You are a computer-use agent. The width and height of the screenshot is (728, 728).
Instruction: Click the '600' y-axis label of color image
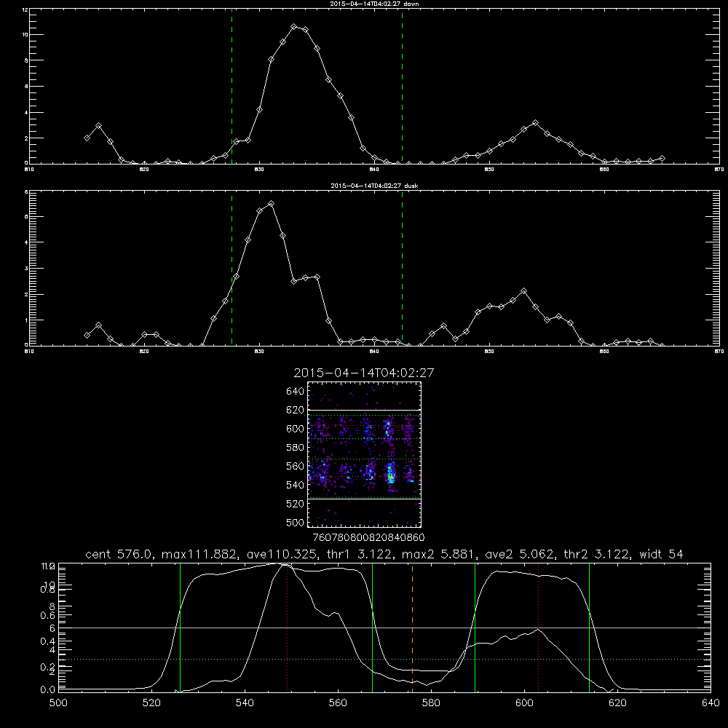(x=296, y=429)
